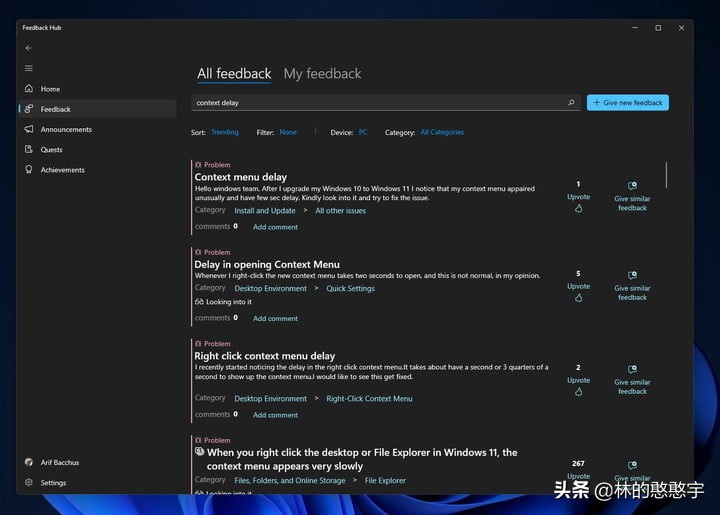Upvote 'Right click context menu delay'

[x=578, y=386]
